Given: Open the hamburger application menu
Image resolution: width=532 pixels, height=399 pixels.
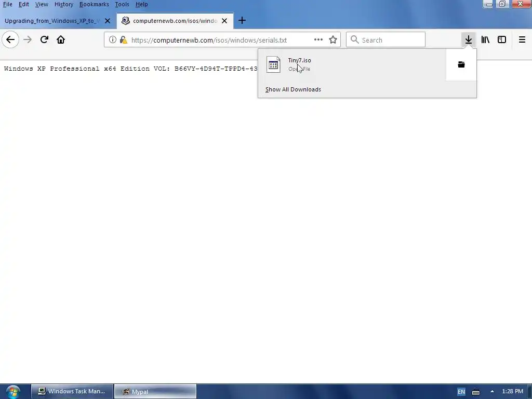Looking at the screenshot, I should tap(522, 39).
